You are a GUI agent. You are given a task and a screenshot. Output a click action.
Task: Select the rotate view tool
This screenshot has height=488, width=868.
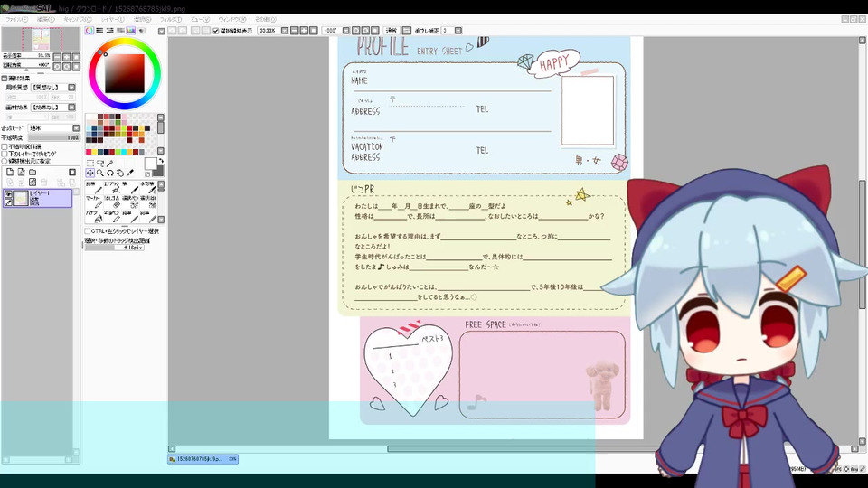[110, 174]
